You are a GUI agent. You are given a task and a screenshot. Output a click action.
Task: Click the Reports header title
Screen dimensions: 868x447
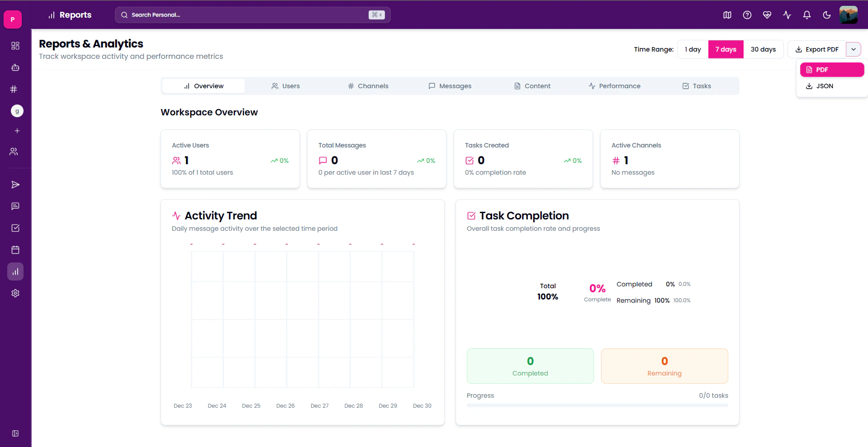75,15
